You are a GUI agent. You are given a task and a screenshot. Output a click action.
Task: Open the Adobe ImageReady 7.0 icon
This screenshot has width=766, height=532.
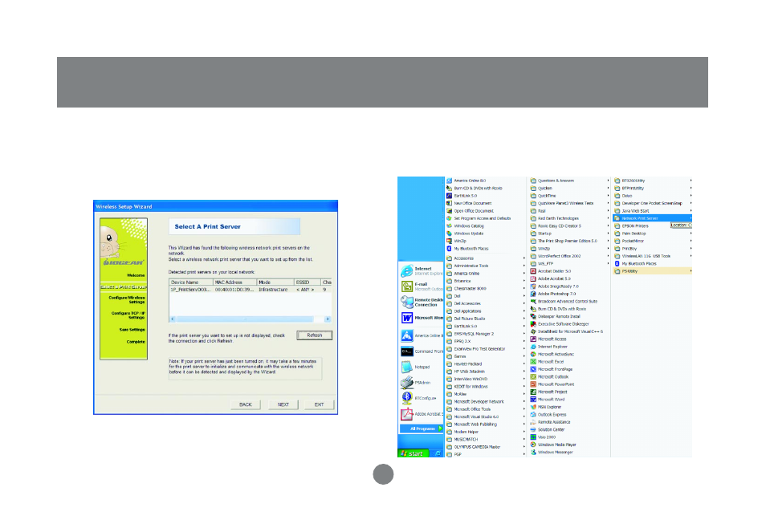point(533,286)
